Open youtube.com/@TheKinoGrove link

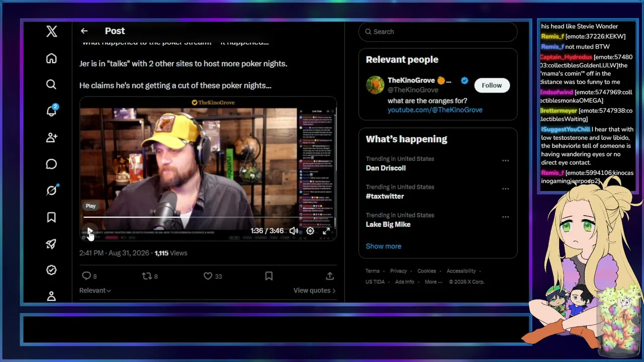(x=435, y=110)
